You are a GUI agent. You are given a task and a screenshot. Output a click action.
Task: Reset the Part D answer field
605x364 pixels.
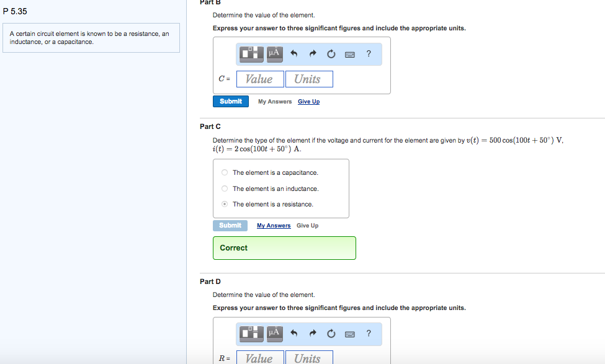pos(331,334)
